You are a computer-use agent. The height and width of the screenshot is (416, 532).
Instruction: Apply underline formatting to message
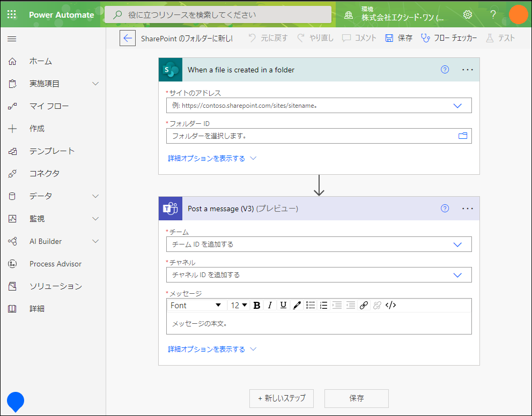pos(283,305)
